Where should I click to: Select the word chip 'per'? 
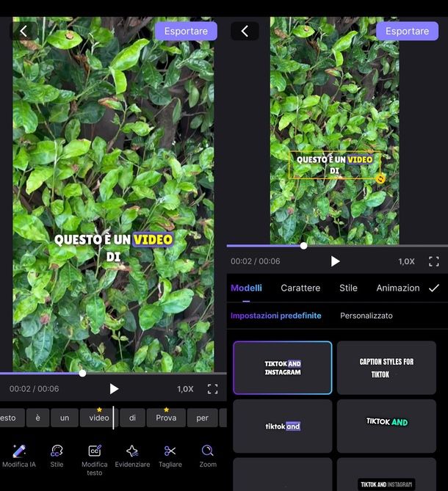point(203,418)
